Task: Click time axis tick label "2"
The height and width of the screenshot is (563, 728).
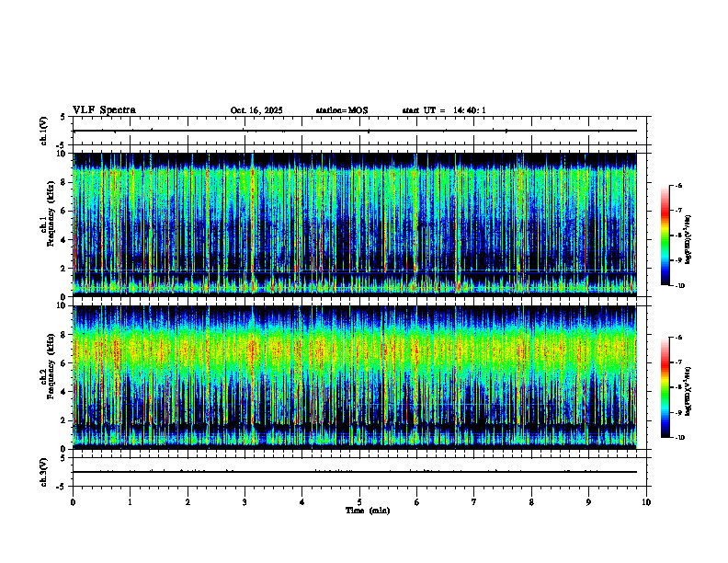Action: click(188, 502)
